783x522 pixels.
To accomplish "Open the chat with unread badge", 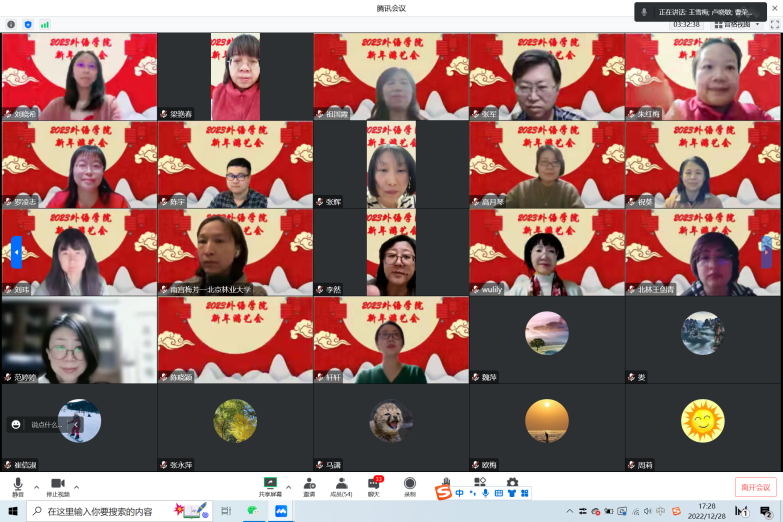I will [x=374, y=487].
